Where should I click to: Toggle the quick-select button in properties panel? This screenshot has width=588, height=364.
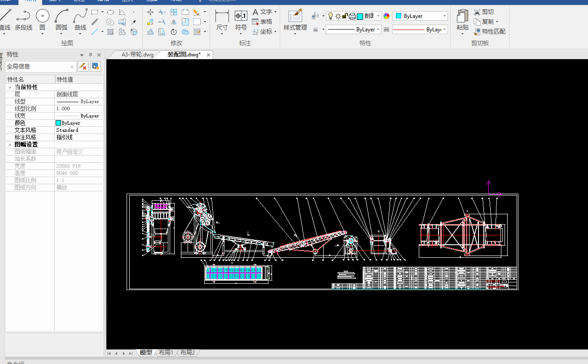[x=95, y=66]
